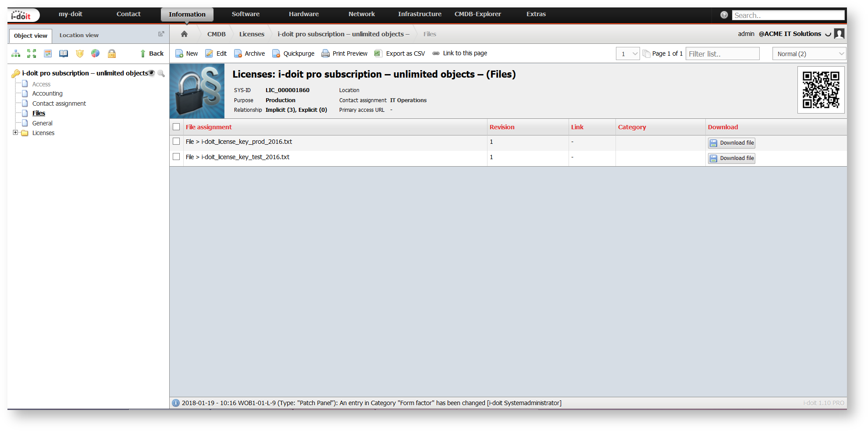Export the list as CSV

400,53
